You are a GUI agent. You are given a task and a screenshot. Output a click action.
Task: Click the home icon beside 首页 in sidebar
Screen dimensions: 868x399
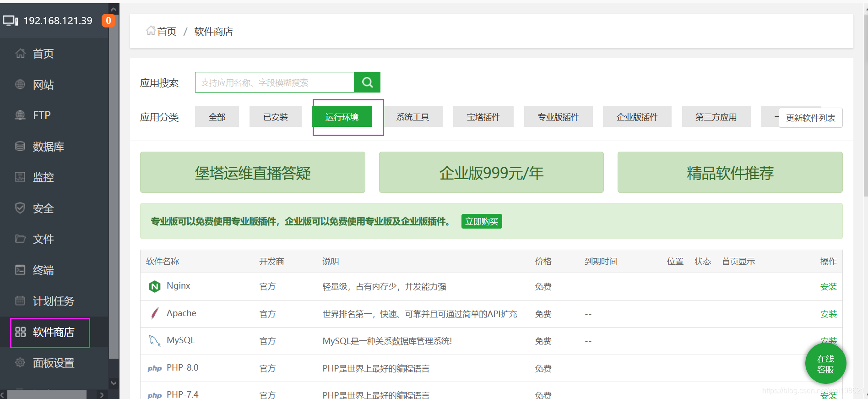(20, 54)
